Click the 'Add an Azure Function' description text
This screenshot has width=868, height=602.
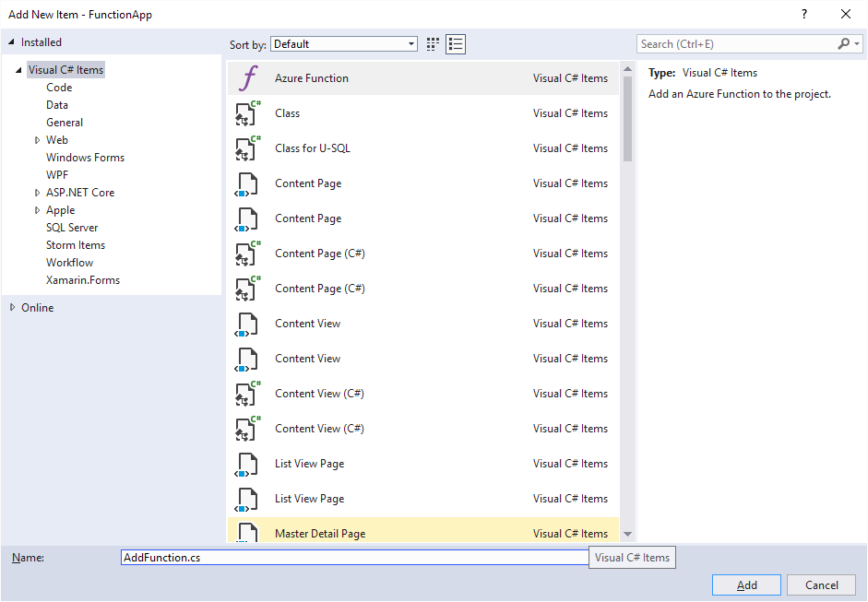tap(740, 94)
